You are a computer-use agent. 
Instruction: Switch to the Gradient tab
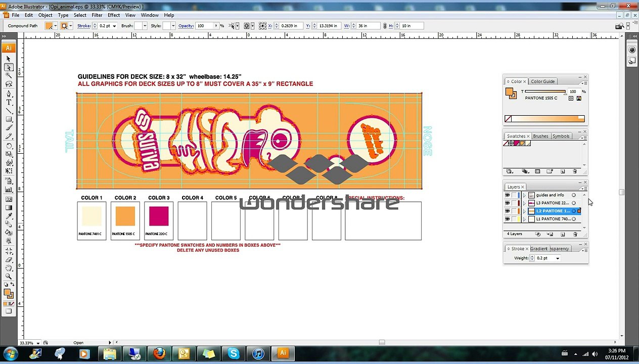click(538, 249)
